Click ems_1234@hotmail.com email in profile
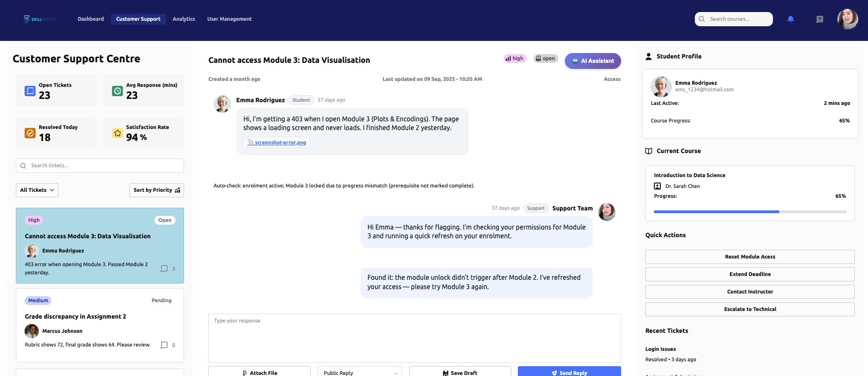The image size is (868, 376). [x=704, y=90]
